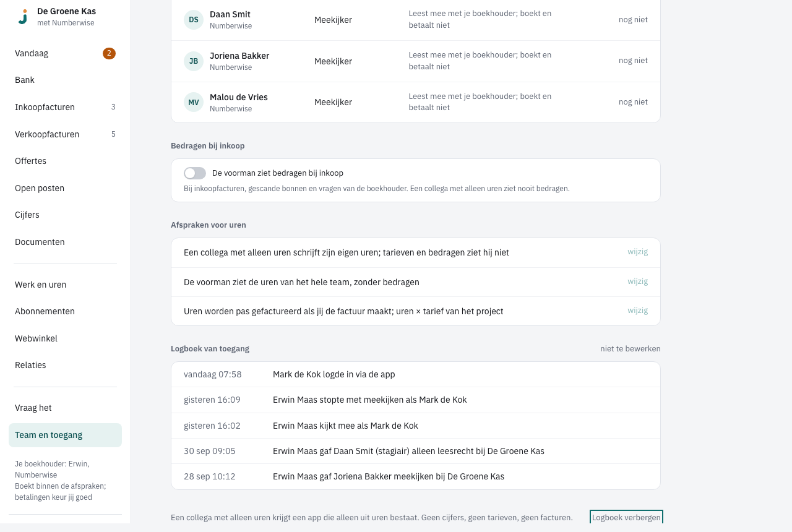Click the De Groene Kas logo icon
792x532 pixels.
click(x=23, y=17)
